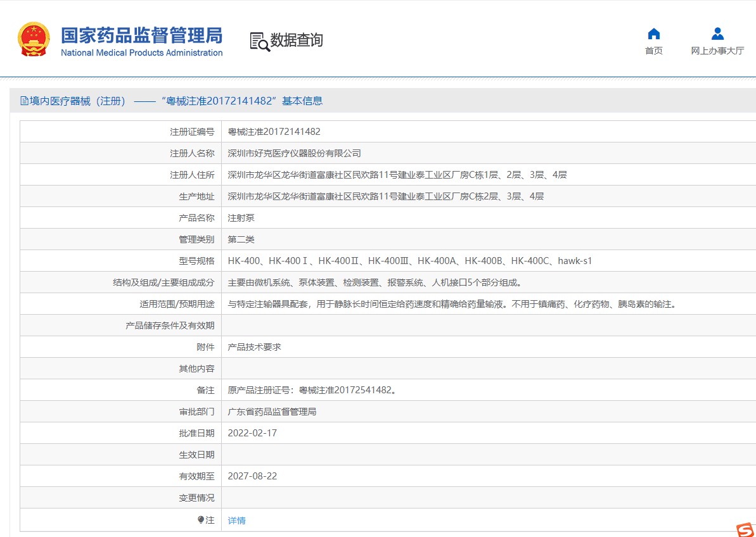Viewport: 756px width, 537px height.
Task: Click the document icon before 境内医疗器械
Action: point(24,101)
